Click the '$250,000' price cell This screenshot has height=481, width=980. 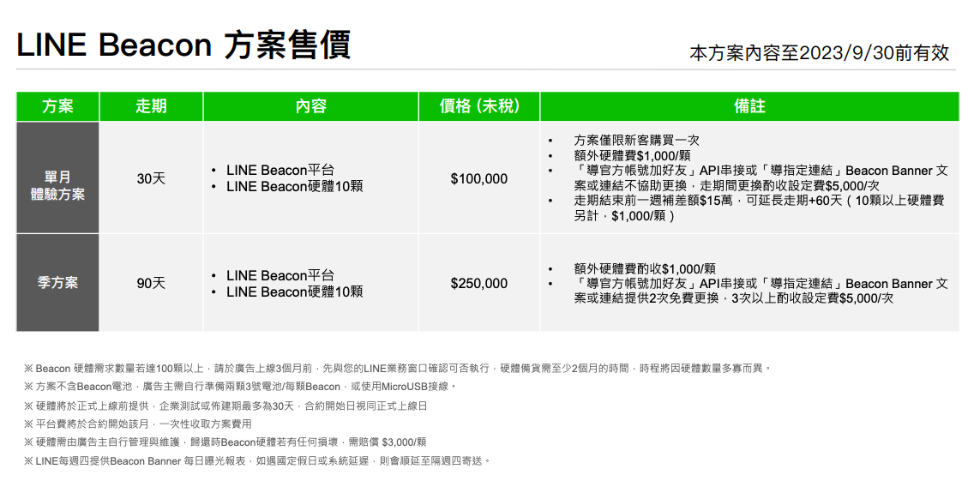[479, 283]
